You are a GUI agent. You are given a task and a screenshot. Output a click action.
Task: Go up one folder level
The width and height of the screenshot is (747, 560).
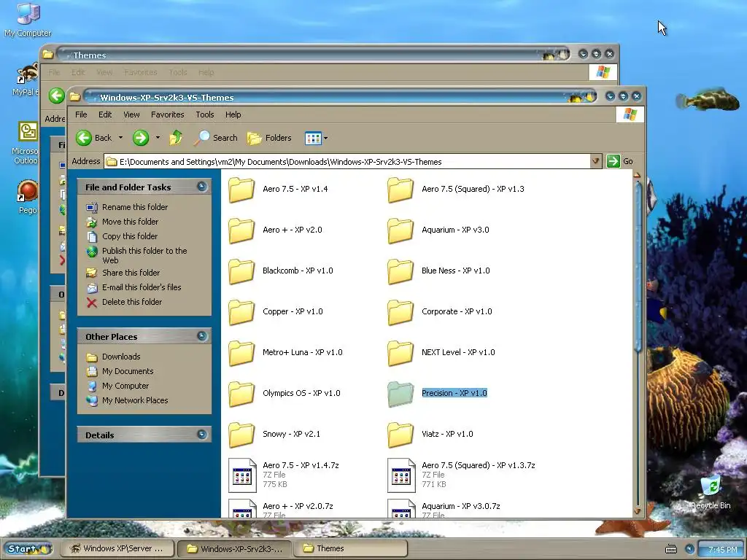176,138
